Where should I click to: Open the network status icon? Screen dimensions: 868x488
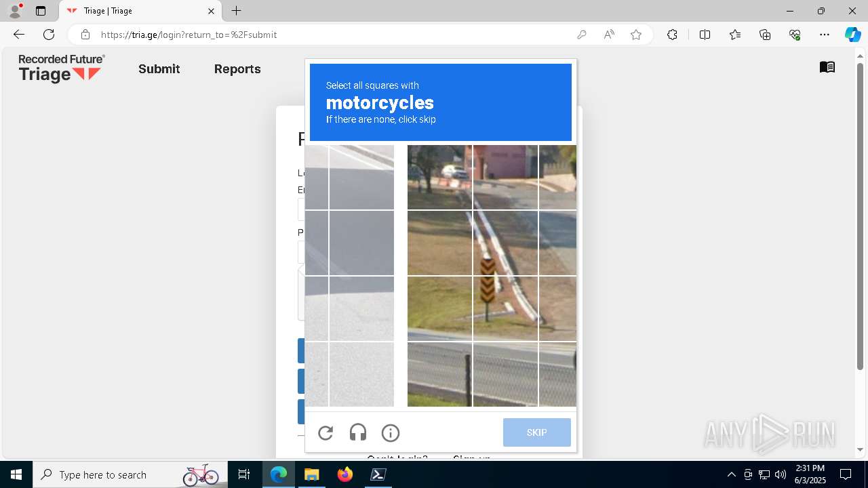tap(764, 474)
